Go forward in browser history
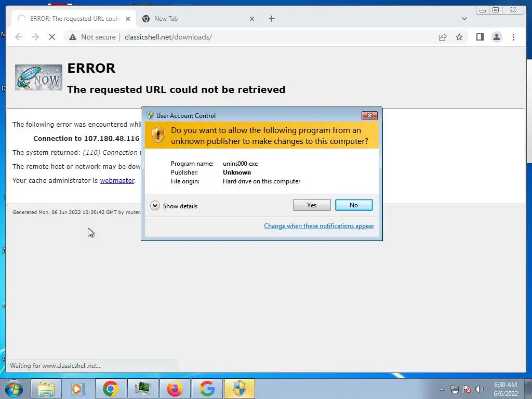The width and height of the screenshot is (532, 399). pos(35,37)
